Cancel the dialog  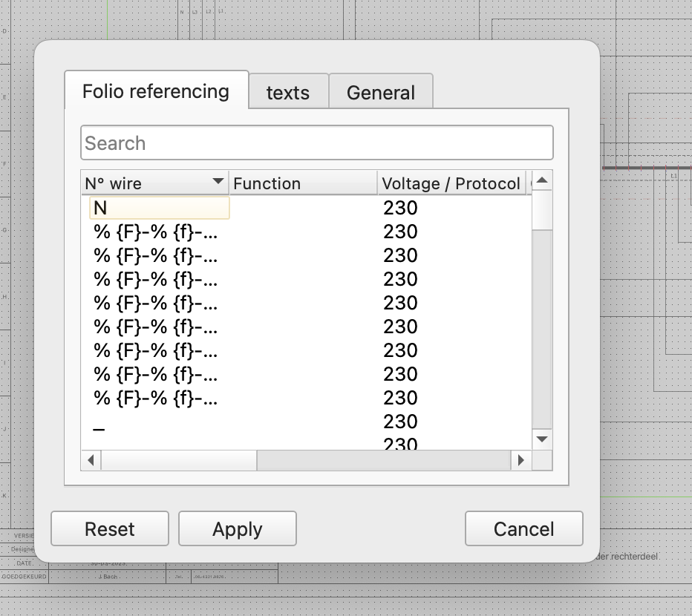click(x=523, y=529)
